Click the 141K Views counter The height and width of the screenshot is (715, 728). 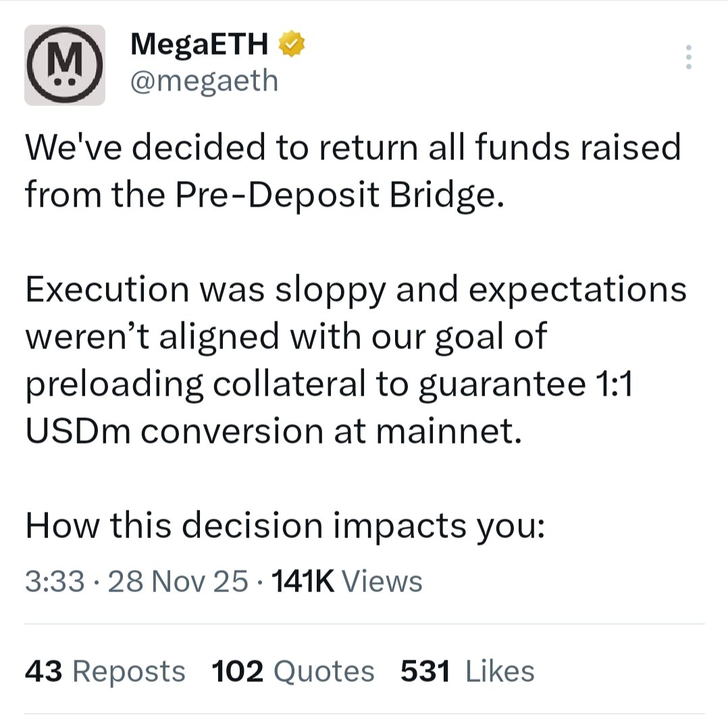pyautogui.click(x=346, y=582)
